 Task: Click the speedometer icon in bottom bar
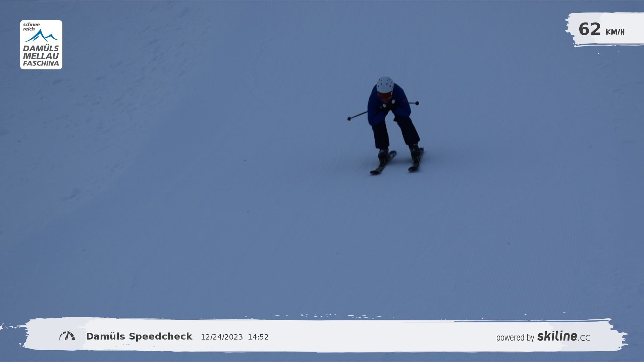pos(67,336)
